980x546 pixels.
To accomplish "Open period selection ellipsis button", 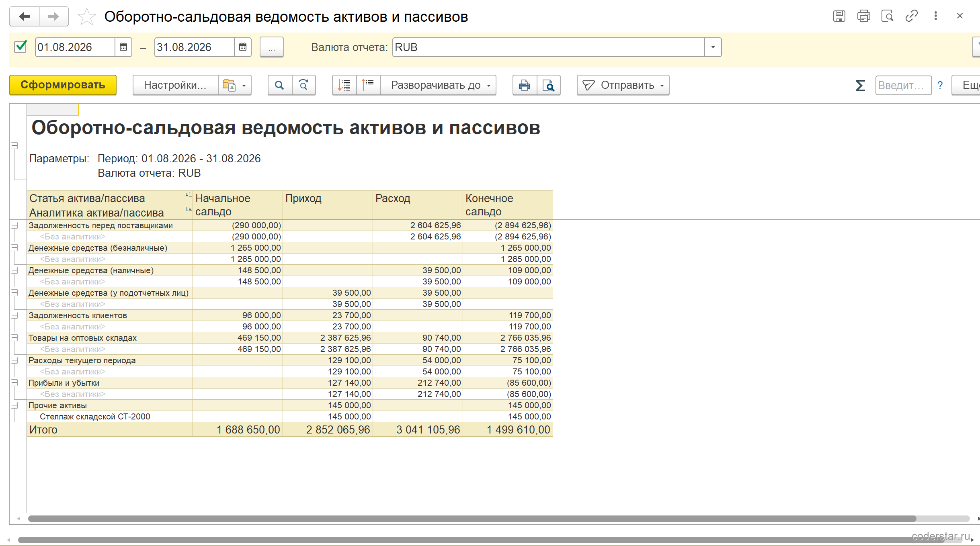I will 272,47.
